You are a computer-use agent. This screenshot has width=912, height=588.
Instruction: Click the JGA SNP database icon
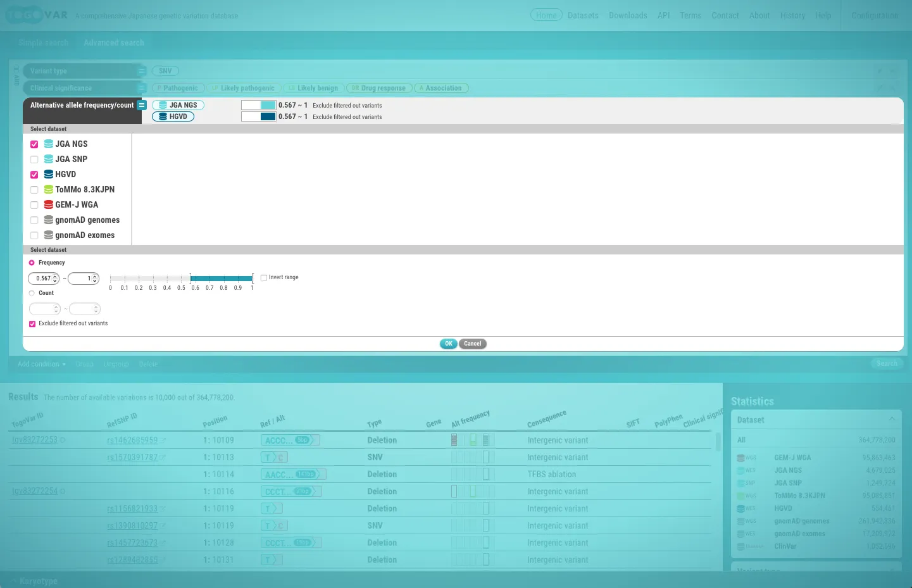tap(49, 159)
